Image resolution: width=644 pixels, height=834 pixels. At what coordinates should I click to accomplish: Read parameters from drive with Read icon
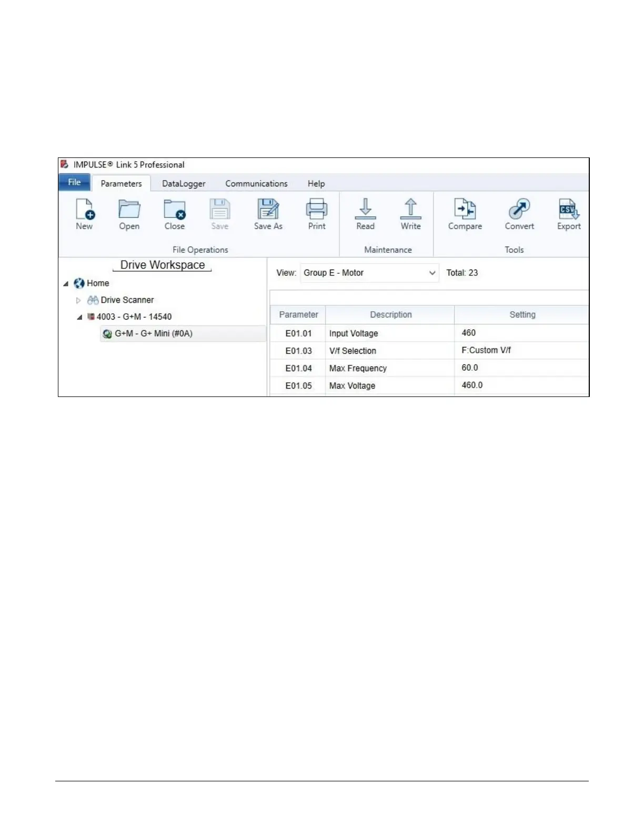(x=366, y=209)
